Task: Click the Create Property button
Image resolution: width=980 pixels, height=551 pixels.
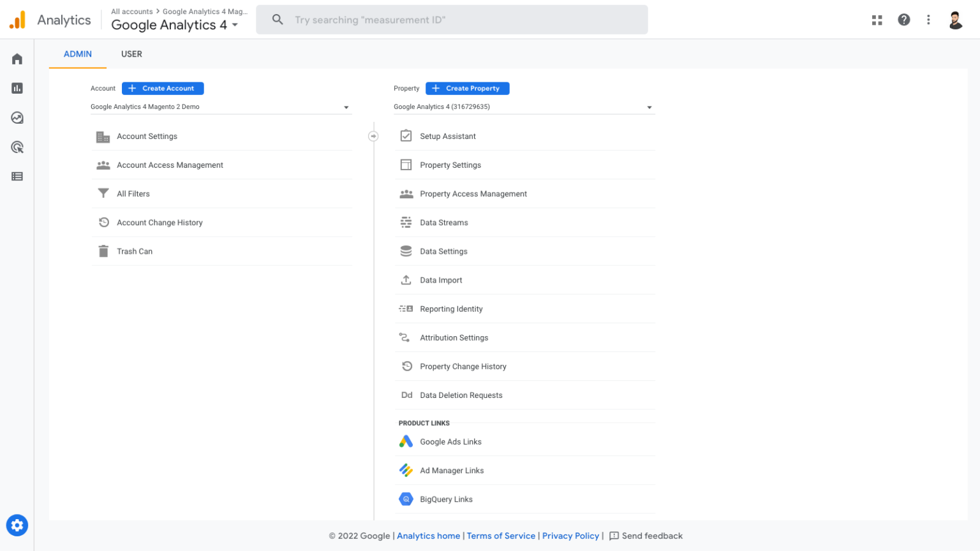Action: [x=468, y=89]
